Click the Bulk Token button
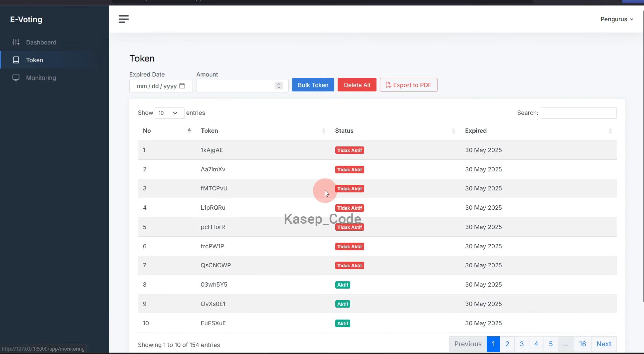Viewport: 644px width, 354px height. click(313, 85)
